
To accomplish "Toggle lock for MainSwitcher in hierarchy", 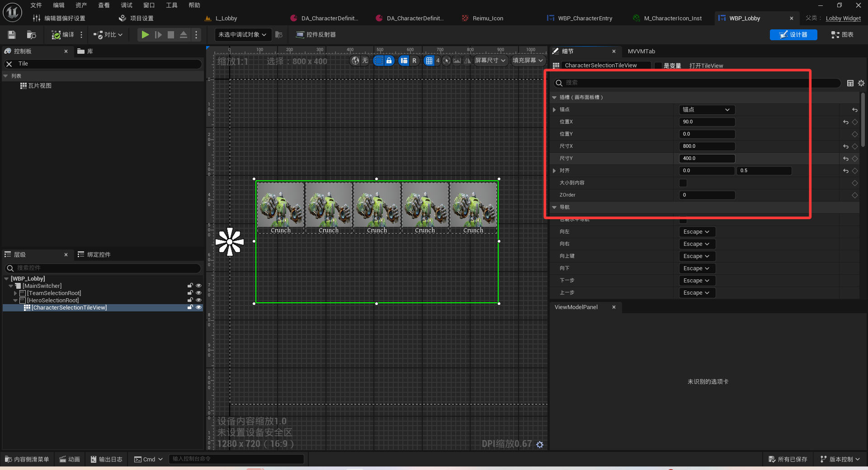I will pyautogui.click(x=190, y=286).
